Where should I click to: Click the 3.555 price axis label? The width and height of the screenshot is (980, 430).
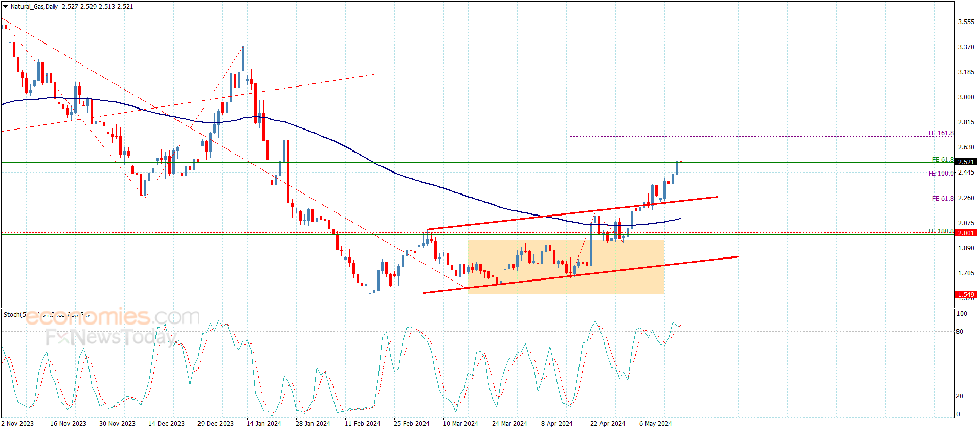966,22
